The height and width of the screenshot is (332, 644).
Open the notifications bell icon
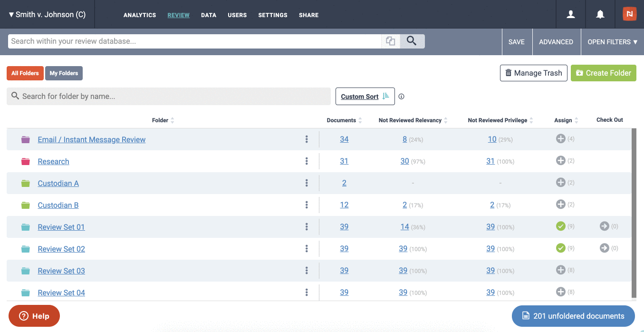[x=600, y=15]
